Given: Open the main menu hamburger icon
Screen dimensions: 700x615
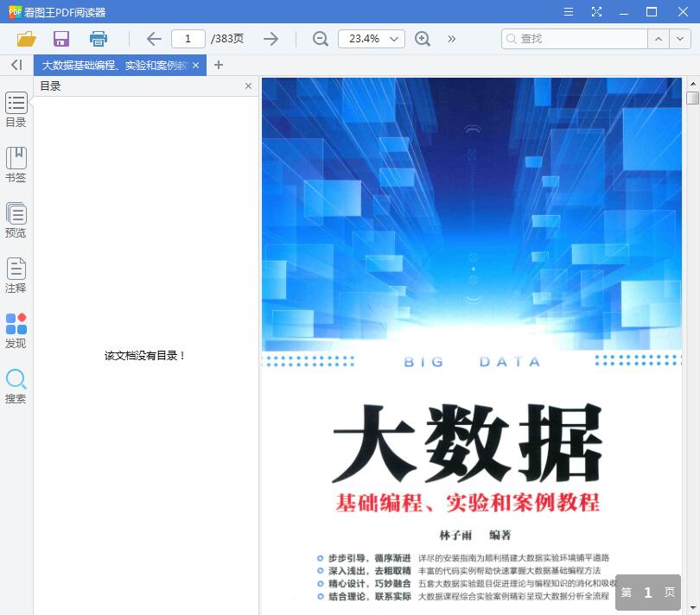Looking at the screenshot, I should (x=569, y=11).
